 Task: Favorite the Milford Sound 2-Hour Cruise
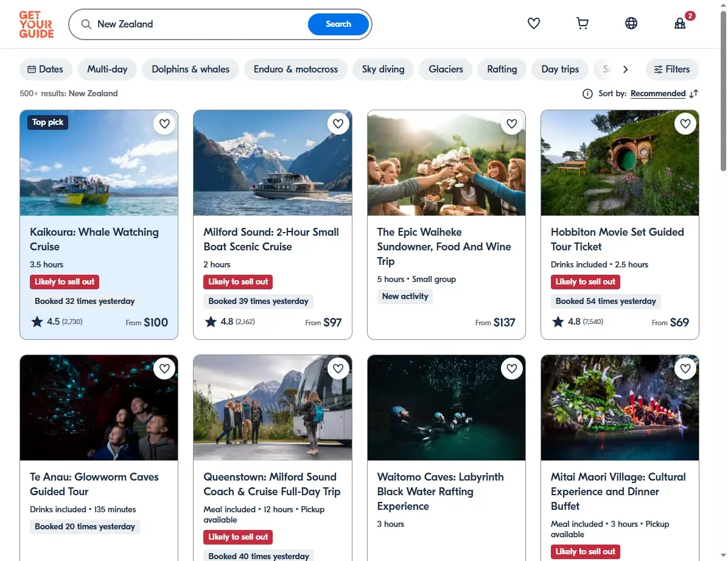[338, 124]
